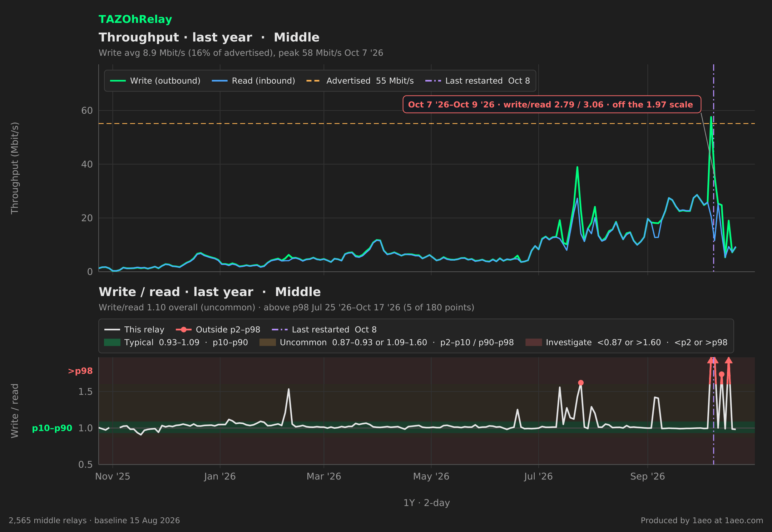
Task: Select the Read (inbound) legend entry
Action: coord(253,81)
